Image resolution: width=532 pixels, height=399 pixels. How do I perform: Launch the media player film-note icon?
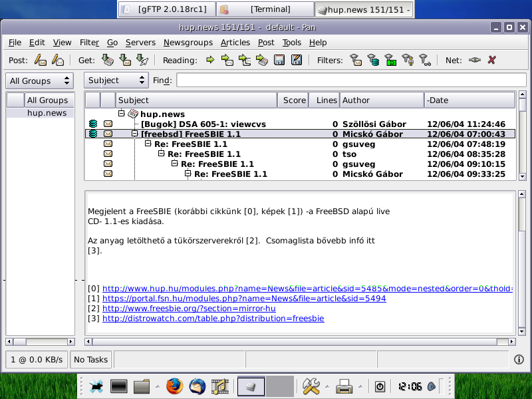tap(220, 386)
